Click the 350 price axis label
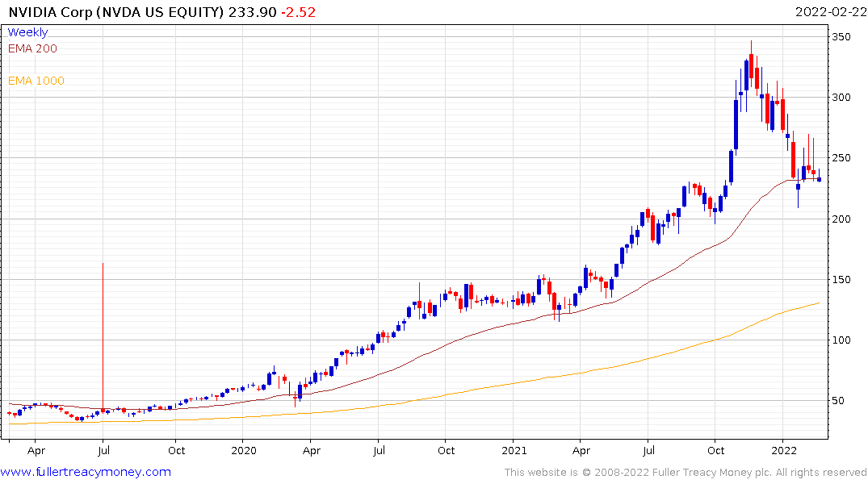Viewport: 868px width, 484px height. click(841, 37)
